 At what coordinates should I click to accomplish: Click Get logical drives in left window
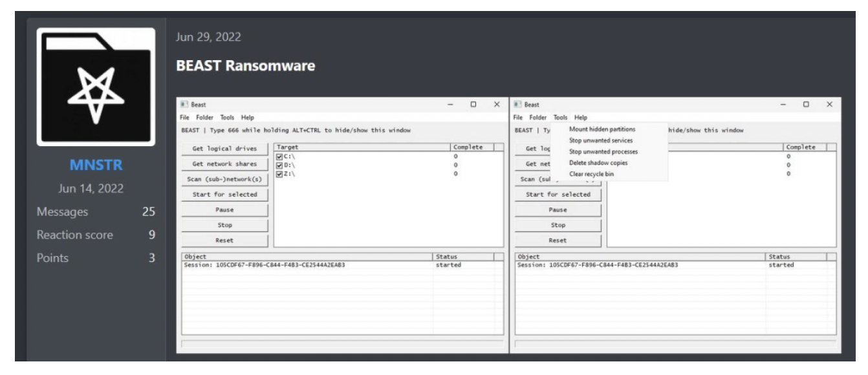(224, 148)
